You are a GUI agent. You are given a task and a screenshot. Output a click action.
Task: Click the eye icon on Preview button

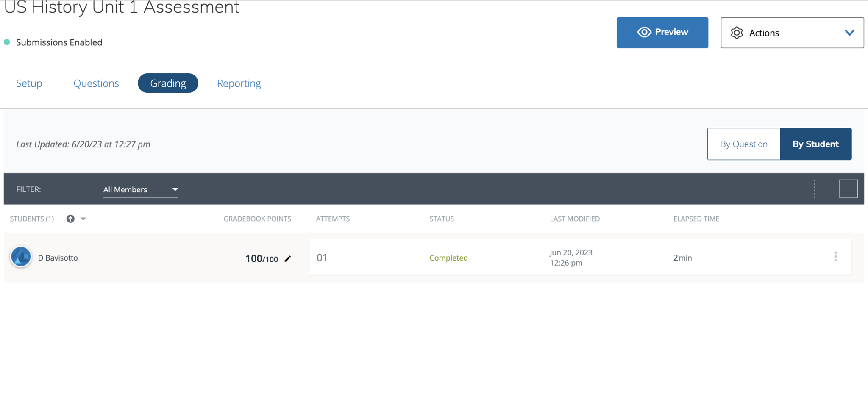tap(644, 32)
